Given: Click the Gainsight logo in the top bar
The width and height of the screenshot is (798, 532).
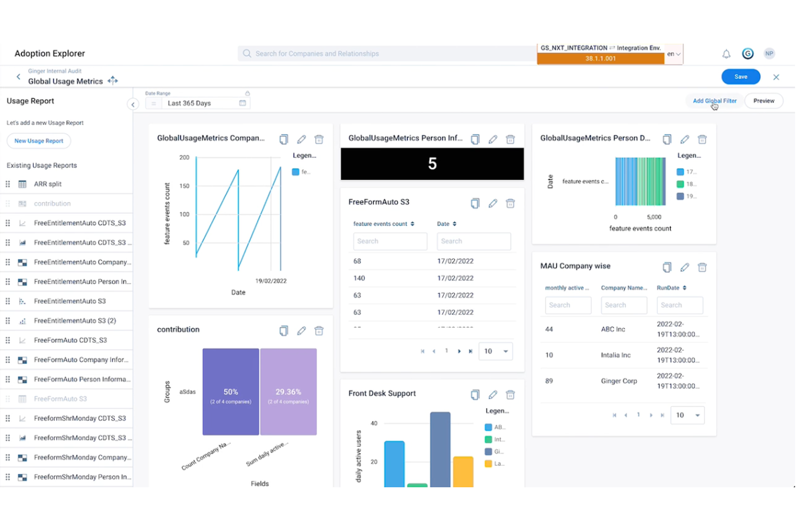Looking at the screenshot, I should [x=748, y=53].
